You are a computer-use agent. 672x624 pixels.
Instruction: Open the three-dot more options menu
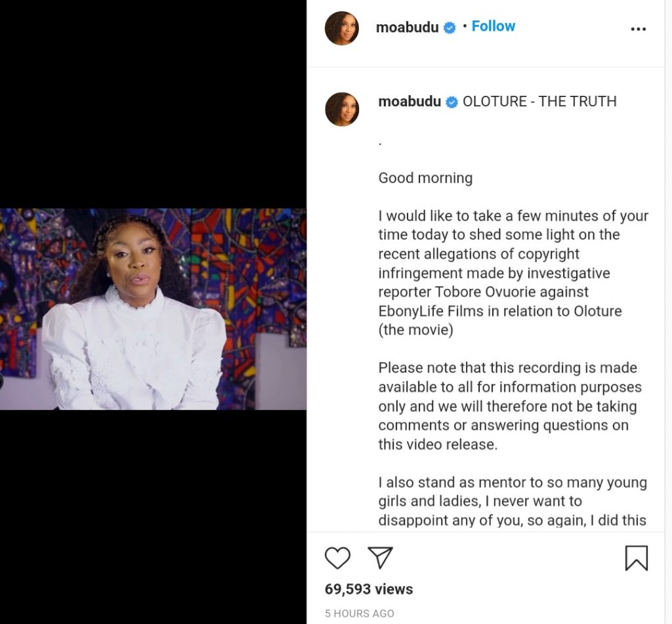[x=638, y=30]
